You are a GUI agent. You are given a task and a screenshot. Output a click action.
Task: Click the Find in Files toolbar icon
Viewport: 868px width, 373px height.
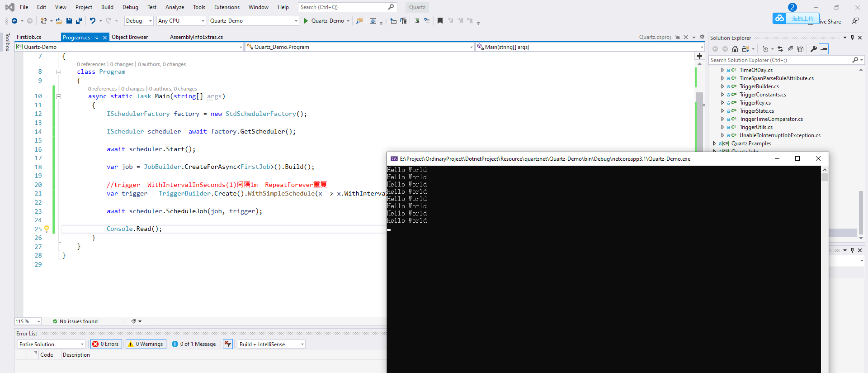tap(359, 21)
